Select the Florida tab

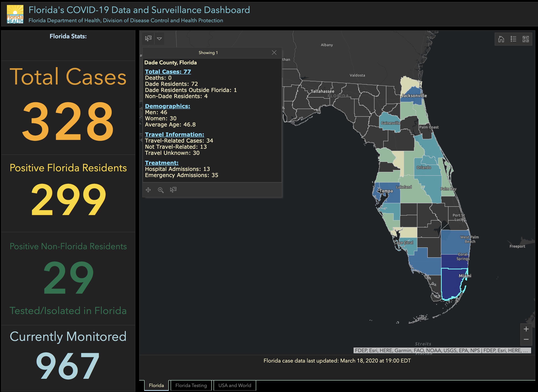(156, 385)
